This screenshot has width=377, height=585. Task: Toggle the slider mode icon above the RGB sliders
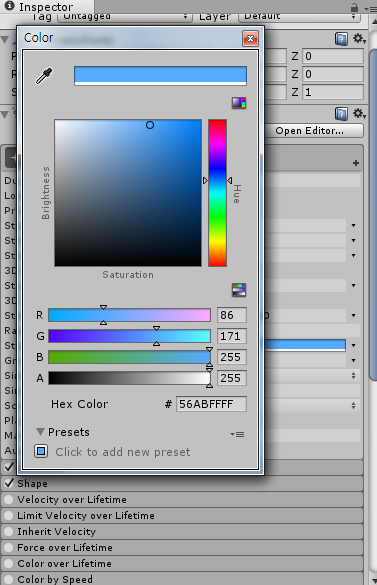tap(239, 290)
